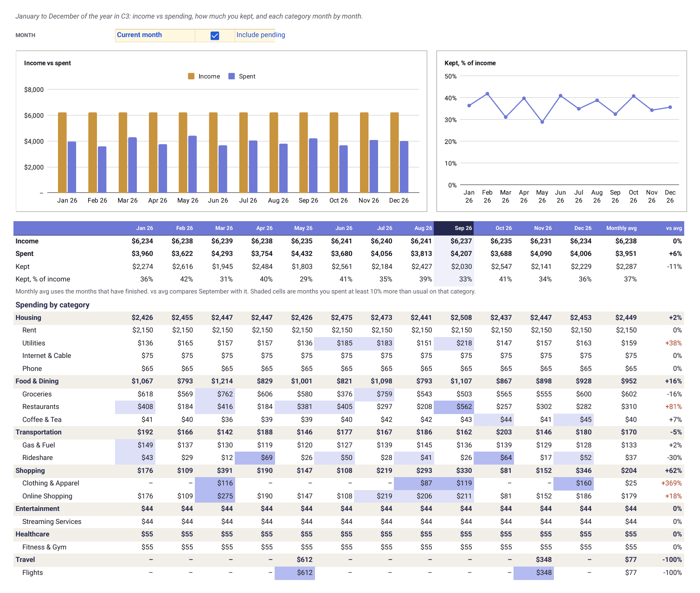Select the Flights $348 November cell
The width and height of the screenshot is (700, 593).
click(534, 573)
